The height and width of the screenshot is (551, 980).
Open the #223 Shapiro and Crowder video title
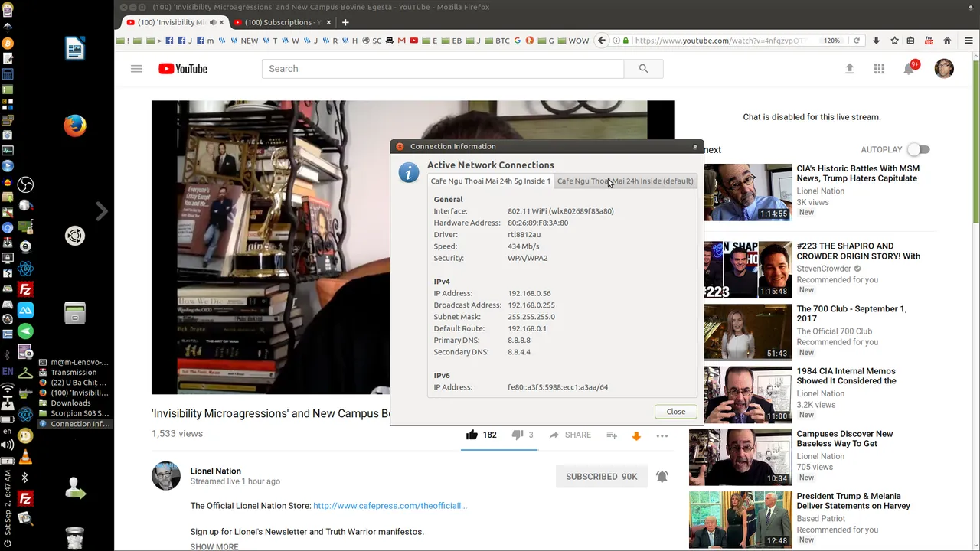[x=858, y=251]
